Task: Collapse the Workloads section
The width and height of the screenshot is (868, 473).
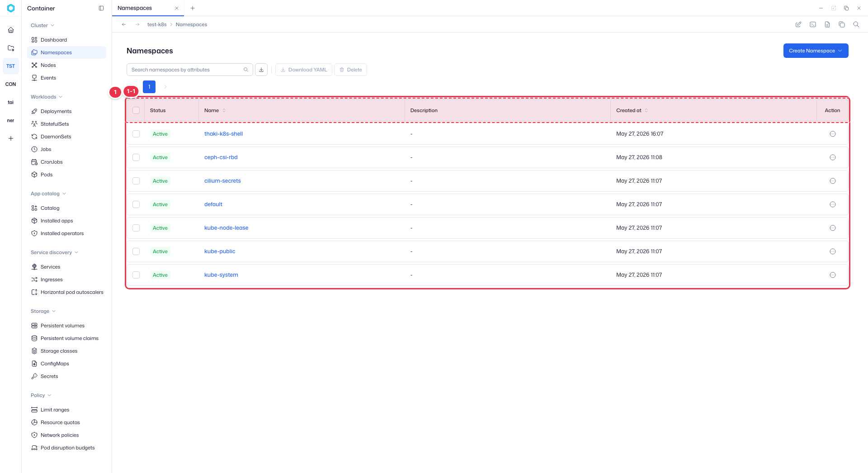Action: click(47, 97)
